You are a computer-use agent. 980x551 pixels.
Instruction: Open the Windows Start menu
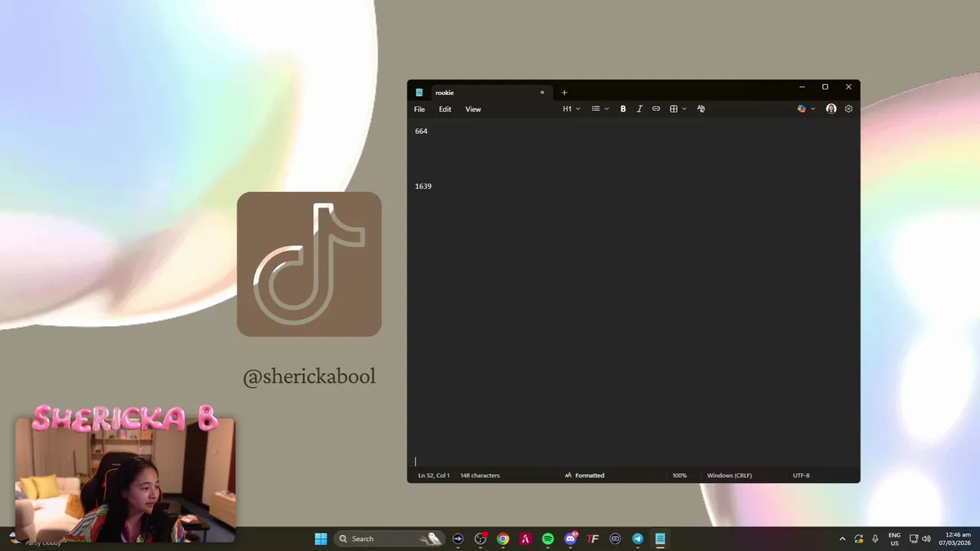pyautogui.click(x=321, y=539)
